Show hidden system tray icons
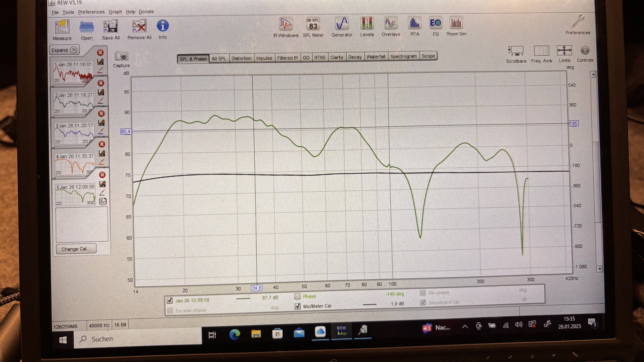 coord(465,327)
